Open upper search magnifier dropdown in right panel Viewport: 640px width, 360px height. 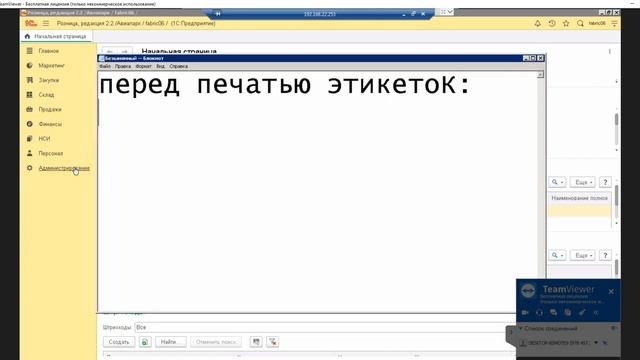[557, 182]
